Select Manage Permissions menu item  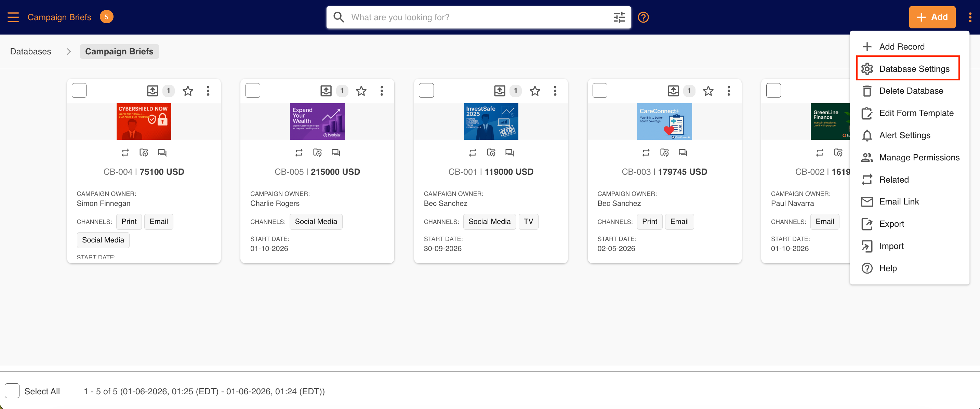click(909, 158)
